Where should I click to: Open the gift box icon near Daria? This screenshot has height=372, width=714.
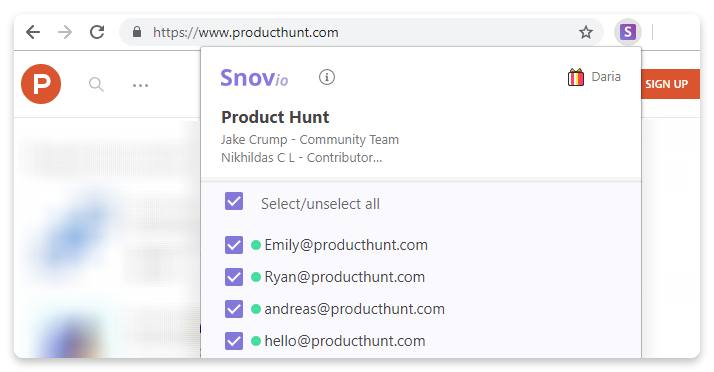click(576, 77)
